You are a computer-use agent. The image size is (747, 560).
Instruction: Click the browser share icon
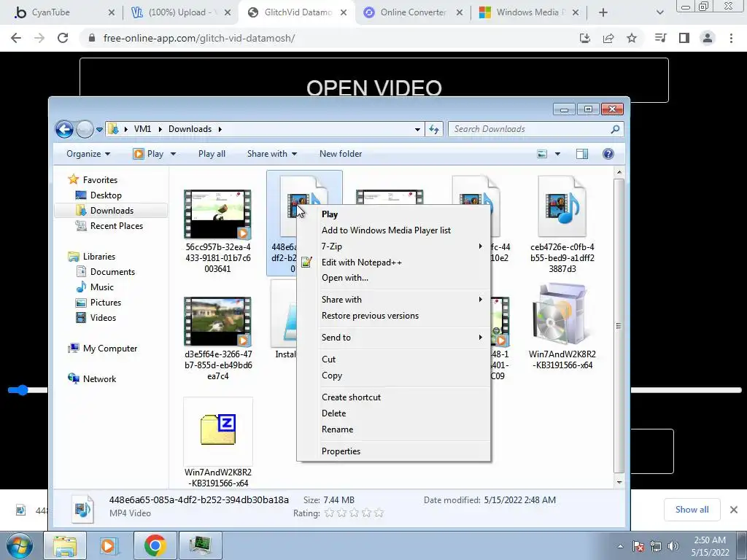[x=608, y=38]
